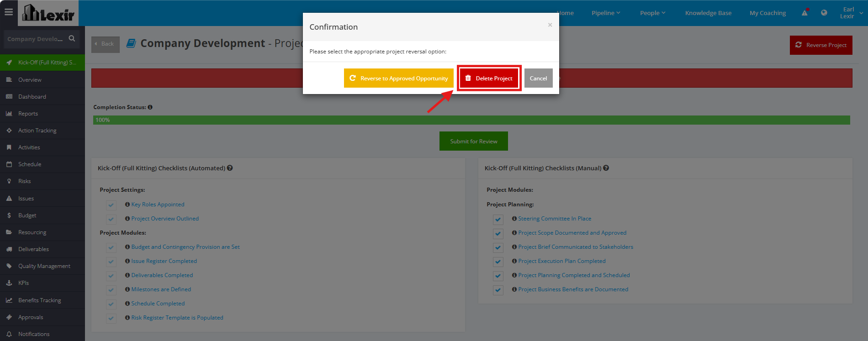Select Benefits Tracking in the sidebar

pos(42,300)
